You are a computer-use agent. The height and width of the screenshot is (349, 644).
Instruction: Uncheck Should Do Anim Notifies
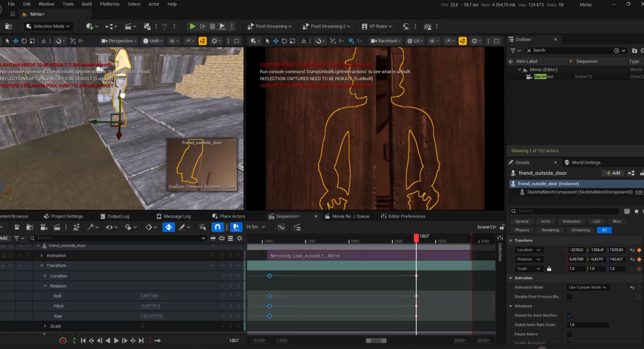(569, 316)
